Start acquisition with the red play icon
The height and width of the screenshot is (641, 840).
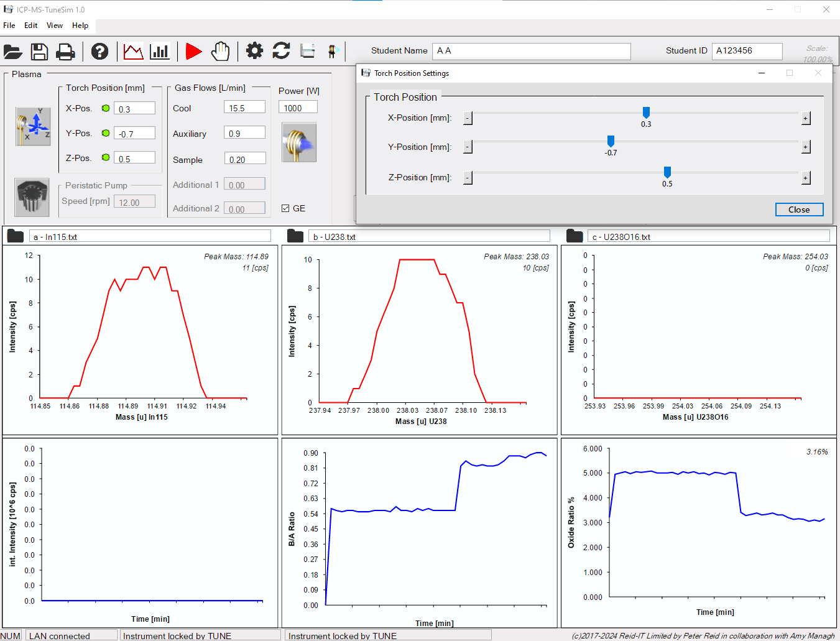193,52
